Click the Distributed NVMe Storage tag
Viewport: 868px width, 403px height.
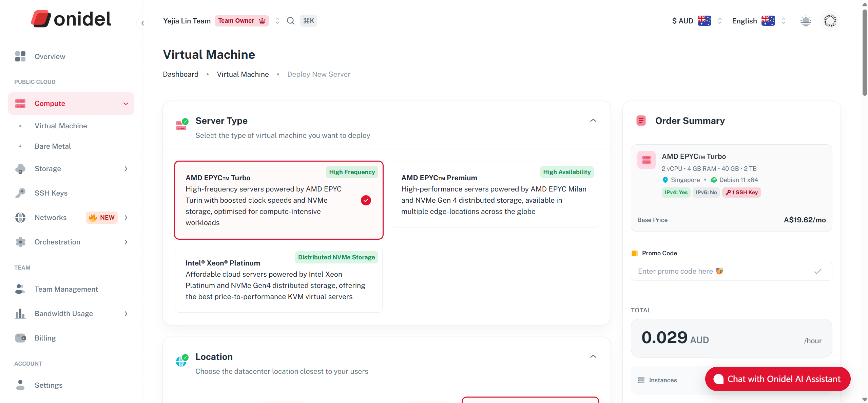(336, 257)
